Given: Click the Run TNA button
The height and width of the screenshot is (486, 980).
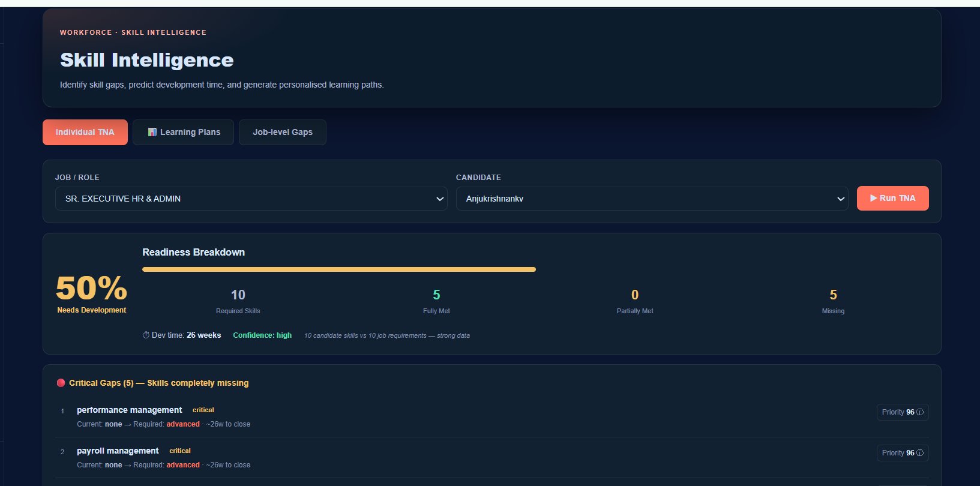Looking at the screenshot, I should click(x=893, y=198).
